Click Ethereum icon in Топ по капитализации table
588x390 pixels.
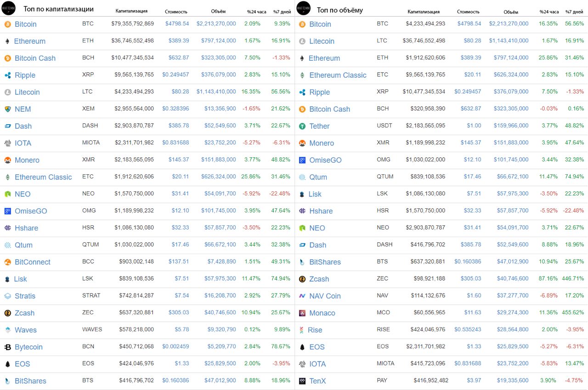[x=7, y=41]
